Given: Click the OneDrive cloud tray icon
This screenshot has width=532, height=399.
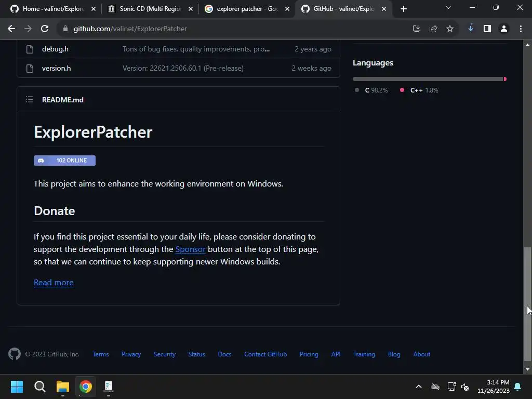Looking at the screenshot, I should (x=435, y=387).
